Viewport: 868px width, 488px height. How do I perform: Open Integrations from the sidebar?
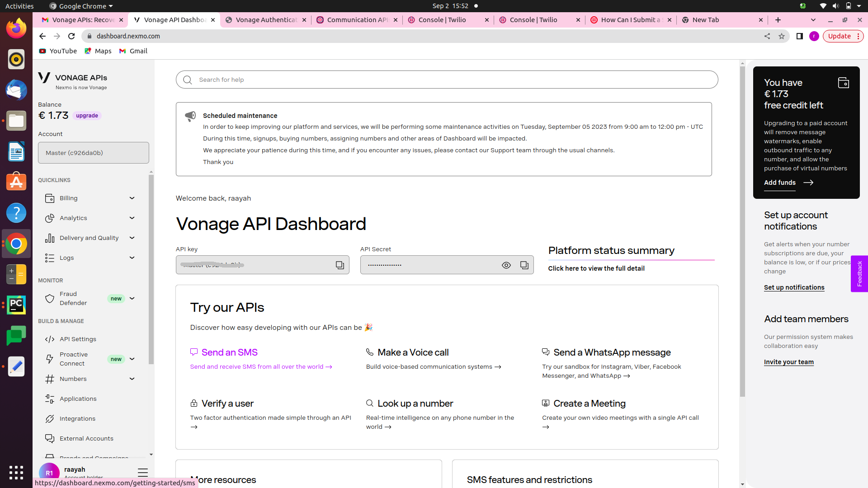[77, 419]
